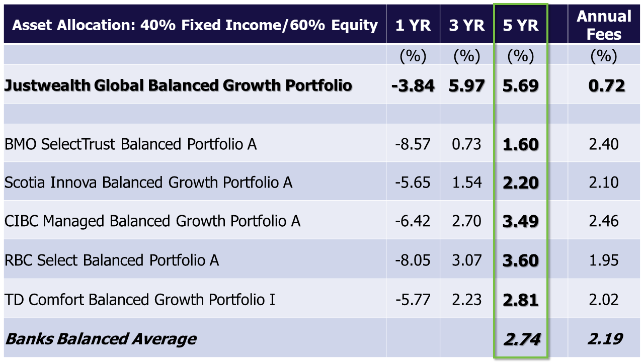Viewport: 644px width, 362px height.
Task: Select Justwealth's annual fee value 0.72
Action: click(607, 85)
